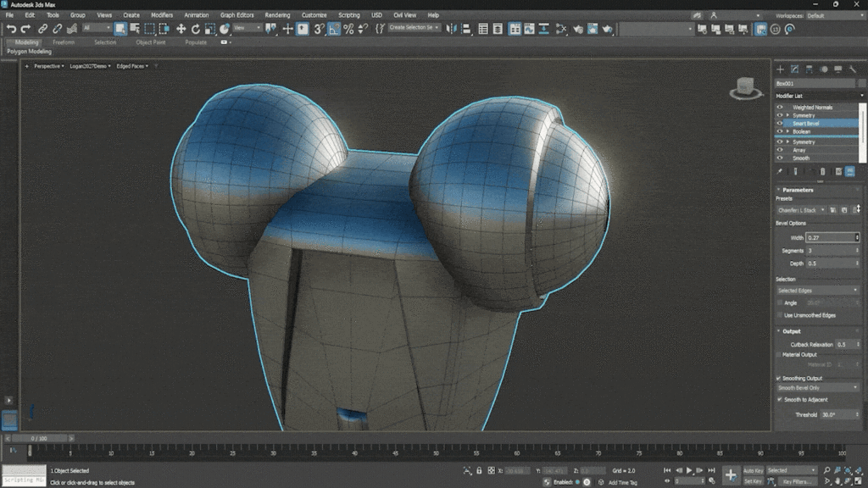Uncheck the Smooth to Adjacent option
The image size is (868, 488).
779,399
